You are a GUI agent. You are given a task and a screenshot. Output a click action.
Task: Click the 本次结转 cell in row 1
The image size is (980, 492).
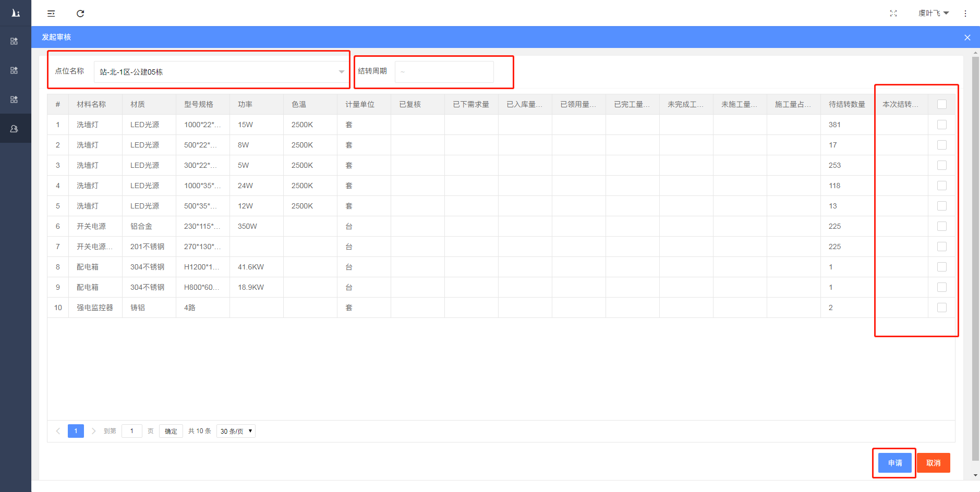901,125
